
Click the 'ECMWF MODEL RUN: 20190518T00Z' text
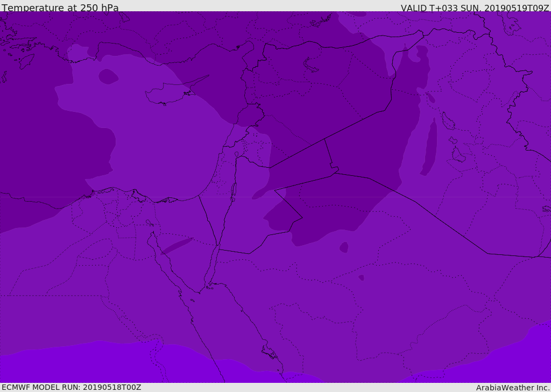tap(72, 387)
